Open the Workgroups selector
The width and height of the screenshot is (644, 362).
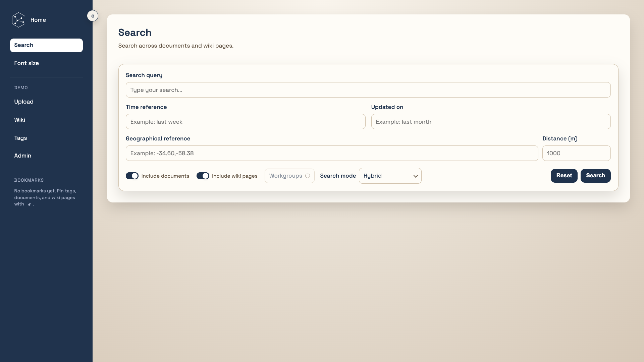(289, 176)
